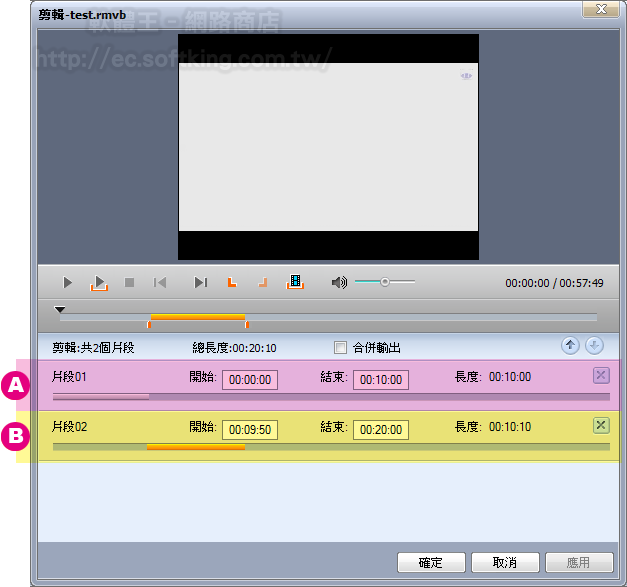Viewport: 627px width, 587px height.
Task: Click the play segment button
Action: (99, 283)
